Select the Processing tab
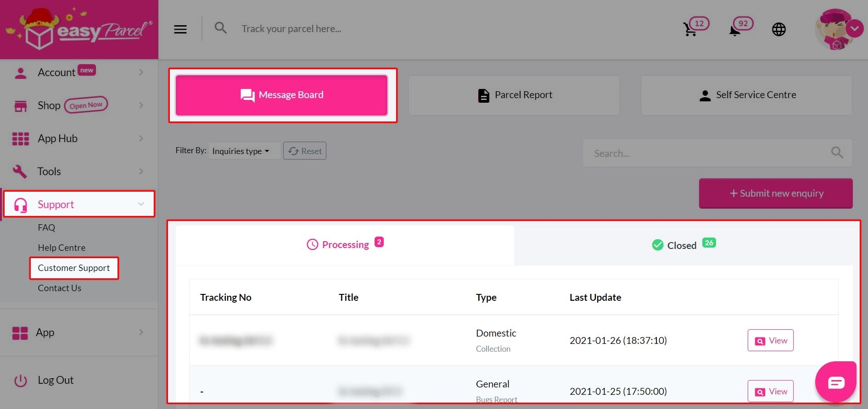The width and height of the screenshot is (868, 409). [345, 244]
